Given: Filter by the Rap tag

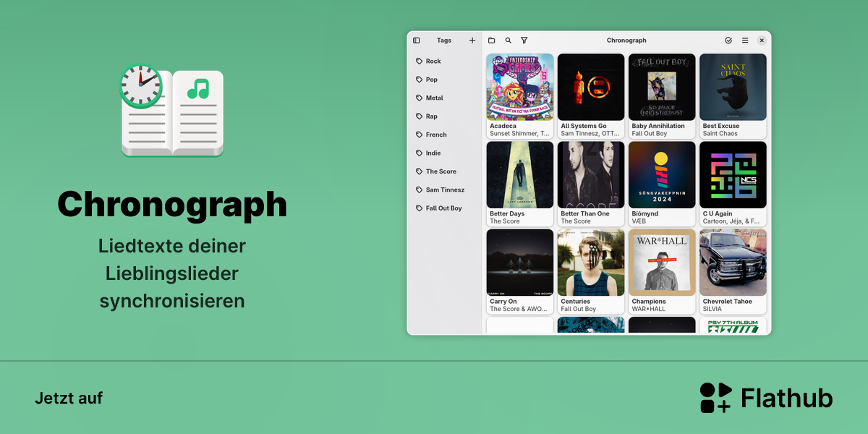Looking at the screenshot, I should click(x=445, y=116).
